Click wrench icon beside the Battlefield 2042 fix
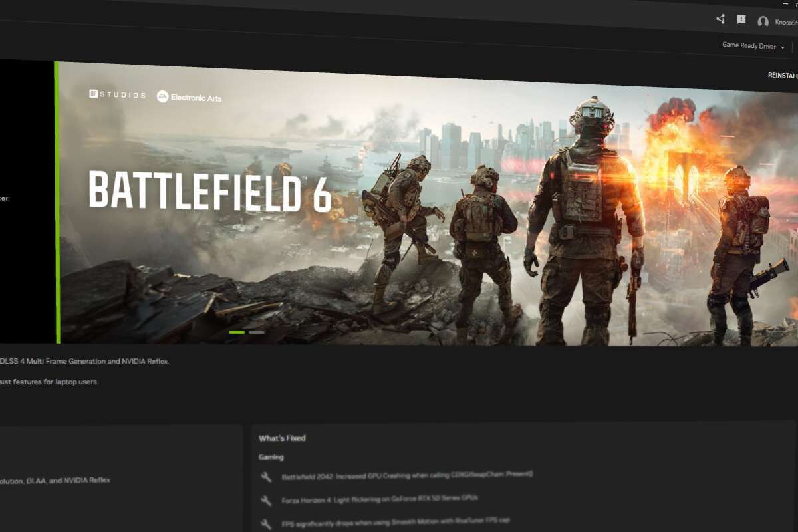 [x=267, y=477]
